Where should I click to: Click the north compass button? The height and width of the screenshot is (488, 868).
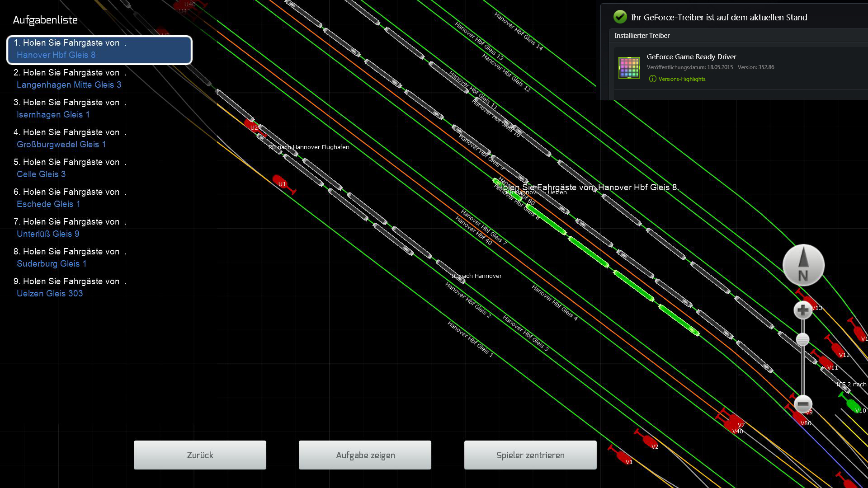(x=803, y=265)
